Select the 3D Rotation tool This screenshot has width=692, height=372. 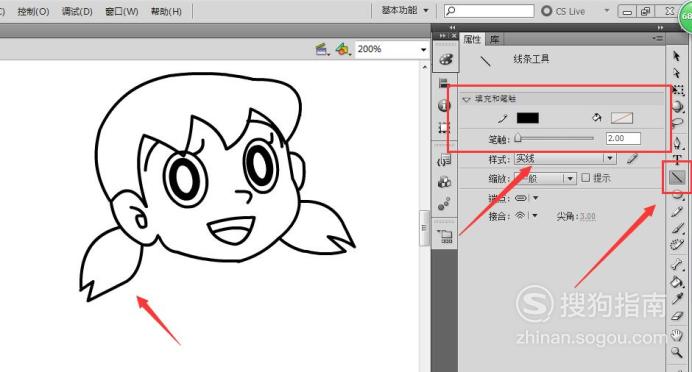[677, 106]
